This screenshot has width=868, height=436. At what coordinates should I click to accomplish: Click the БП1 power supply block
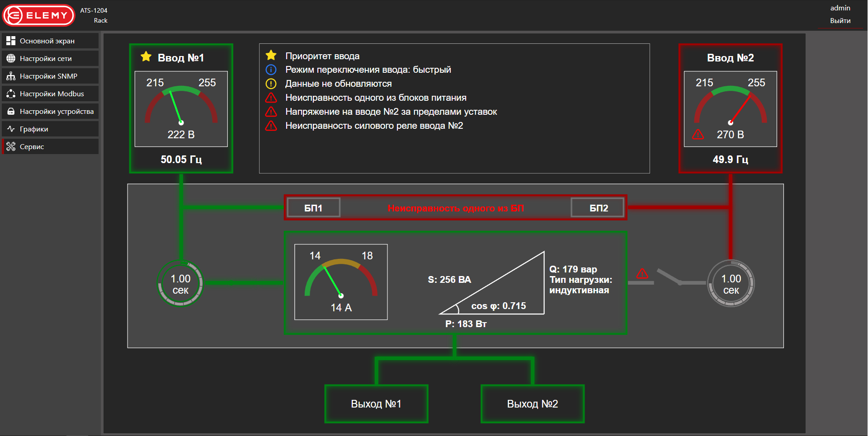coord(313,208)
